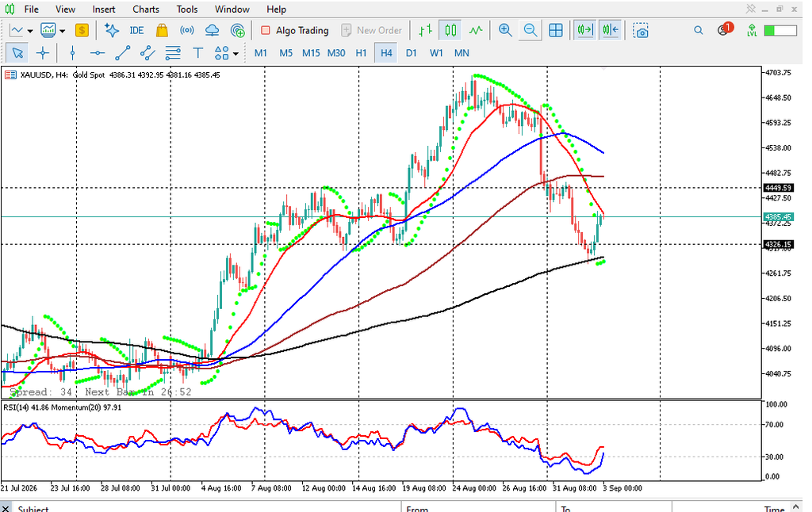
Task: Click the gold dollar trading icon
Action: tap(82, 31)
